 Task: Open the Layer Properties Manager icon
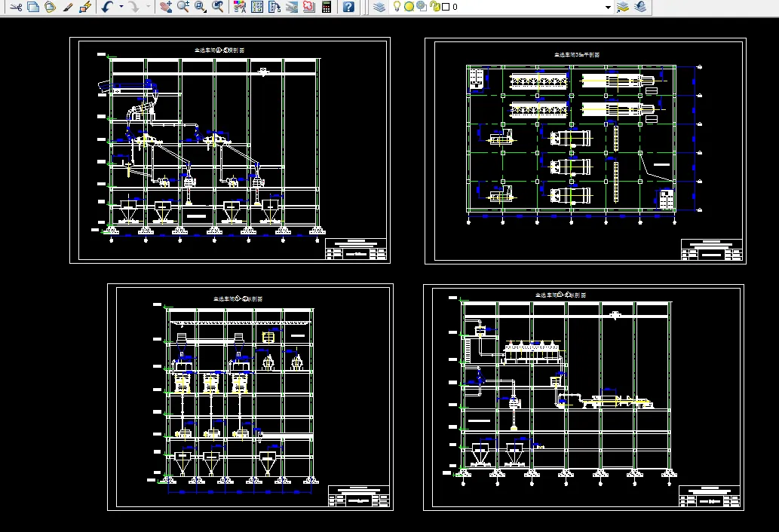coord(379,7)
